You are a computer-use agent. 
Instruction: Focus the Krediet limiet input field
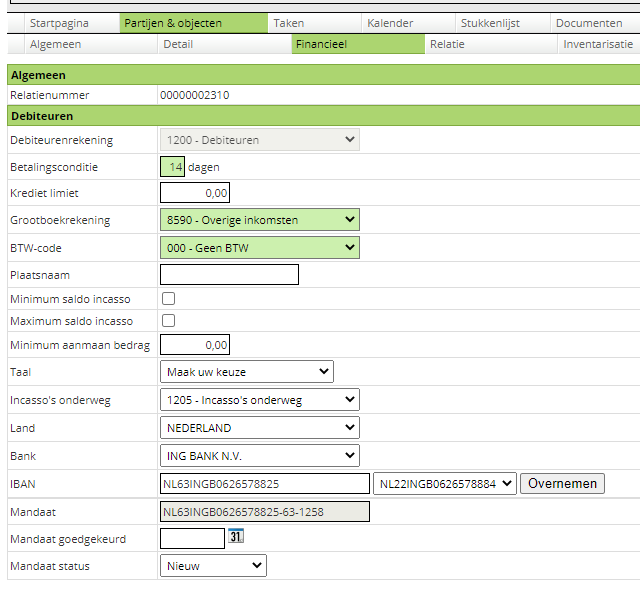click(195, 193)
